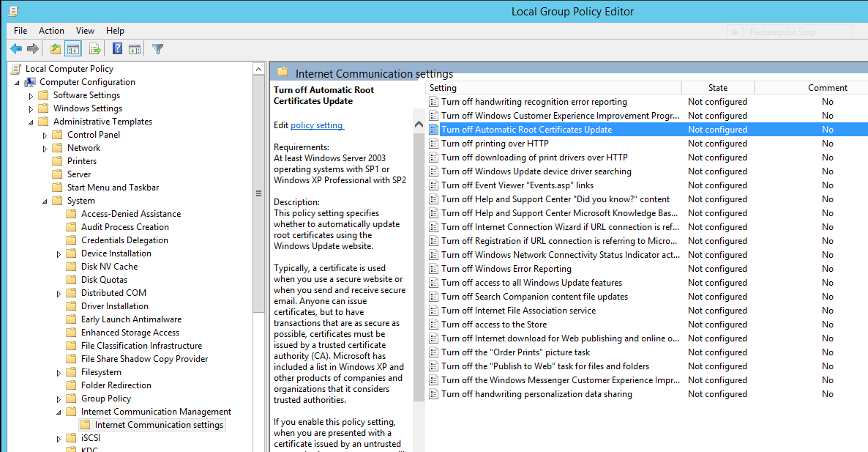
Task: Click the Local Group Policy Editor title icon
Action: [13, 11]
